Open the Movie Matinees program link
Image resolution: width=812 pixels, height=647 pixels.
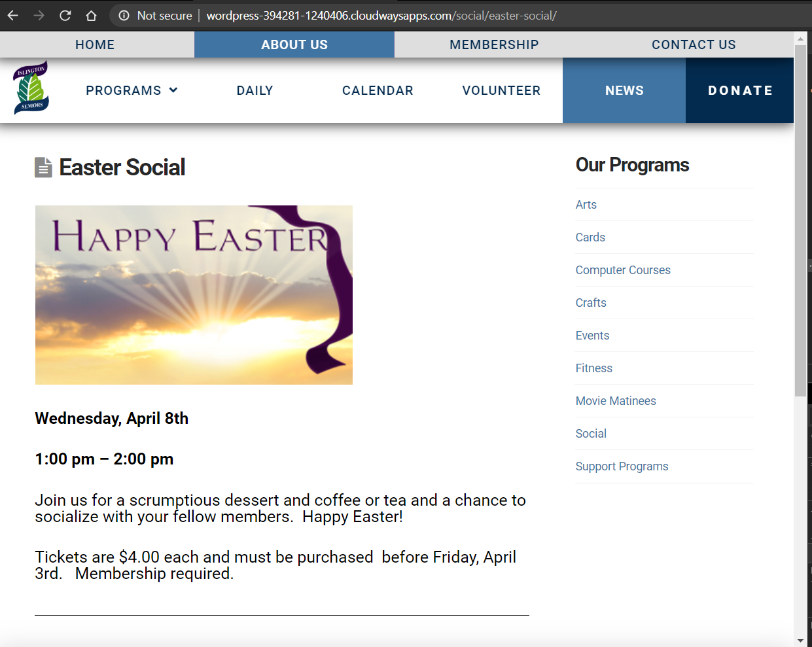pyautogui.click(x=616, y=401)
